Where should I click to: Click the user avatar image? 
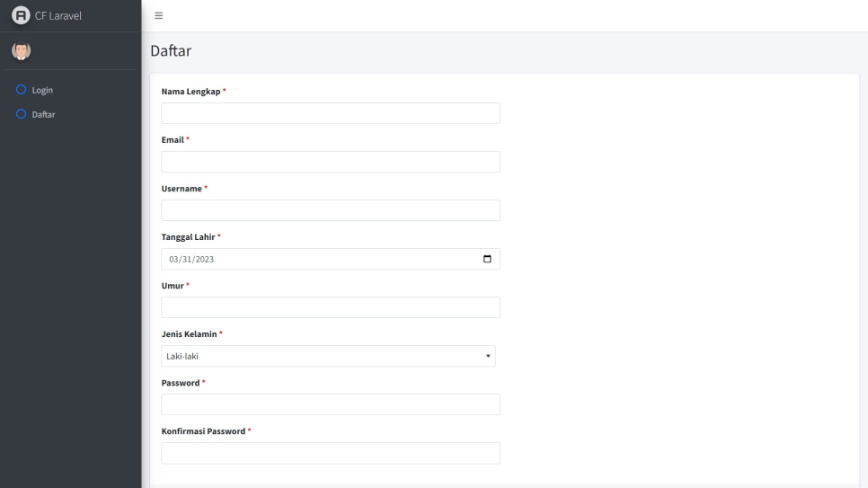coord(21,51)
